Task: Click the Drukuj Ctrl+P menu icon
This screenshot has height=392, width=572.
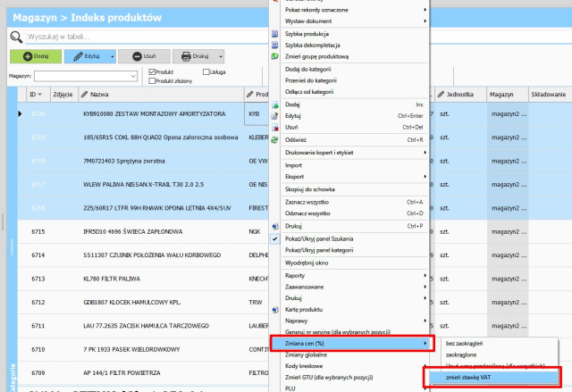Action: pos(275,226)
